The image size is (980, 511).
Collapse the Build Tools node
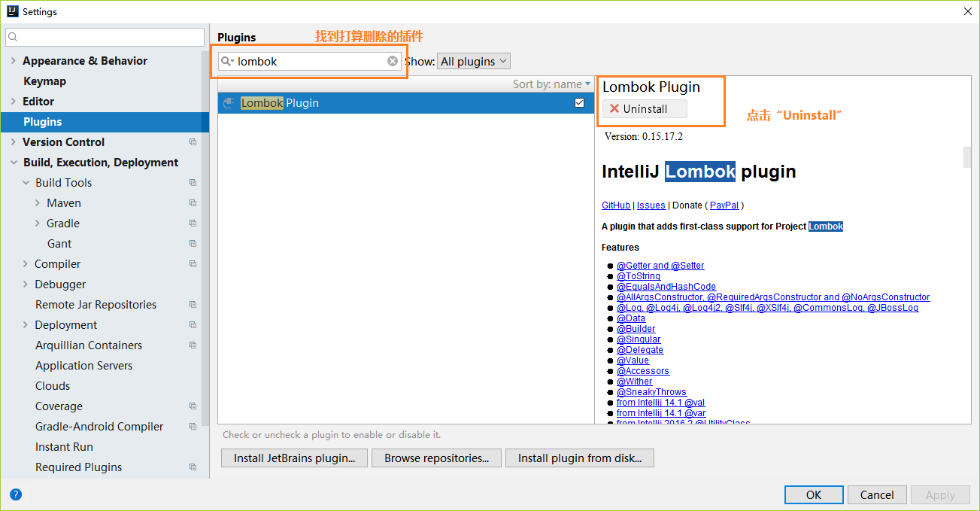[26, 183]
